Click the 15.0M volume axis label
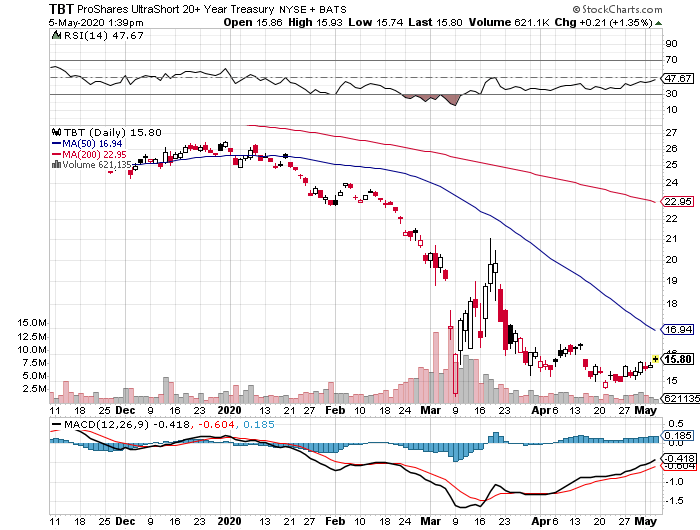The width and height of the screenshot is (700, 530). pyautogui.click(x=32, y=322)
